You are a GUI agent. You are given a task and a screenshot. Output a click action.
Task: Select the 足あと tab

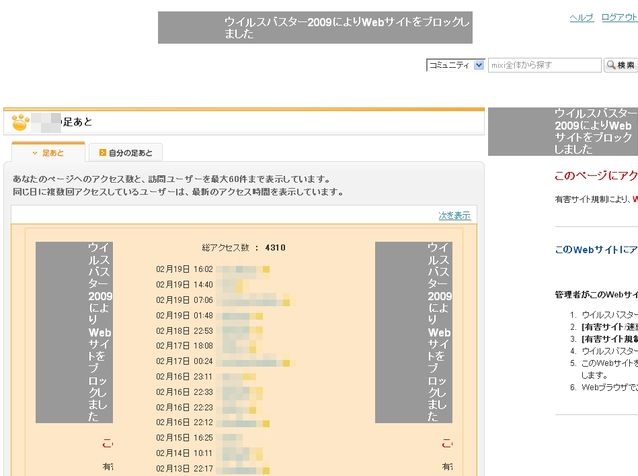point(48,153)
